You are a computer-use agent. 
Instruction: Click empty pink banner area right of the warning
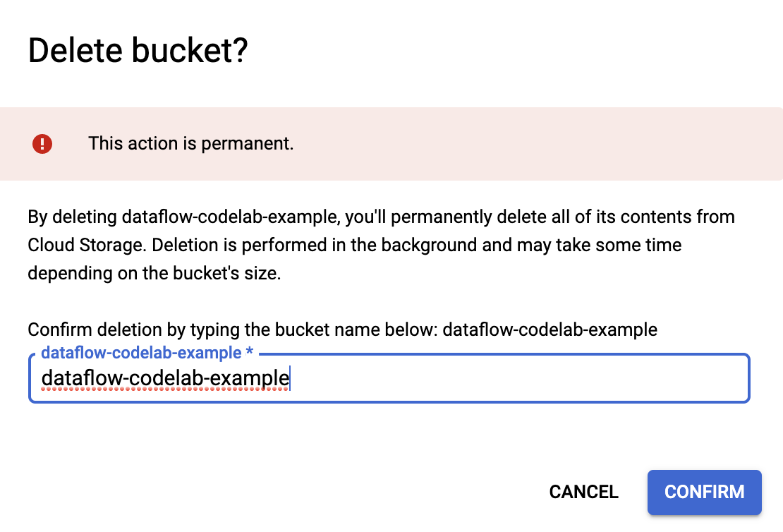coord(529,144)
